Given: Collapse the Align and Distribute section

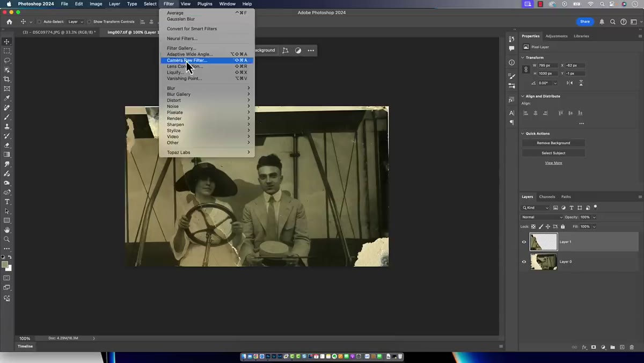Looking at the screenshot, I should (523, 96).
